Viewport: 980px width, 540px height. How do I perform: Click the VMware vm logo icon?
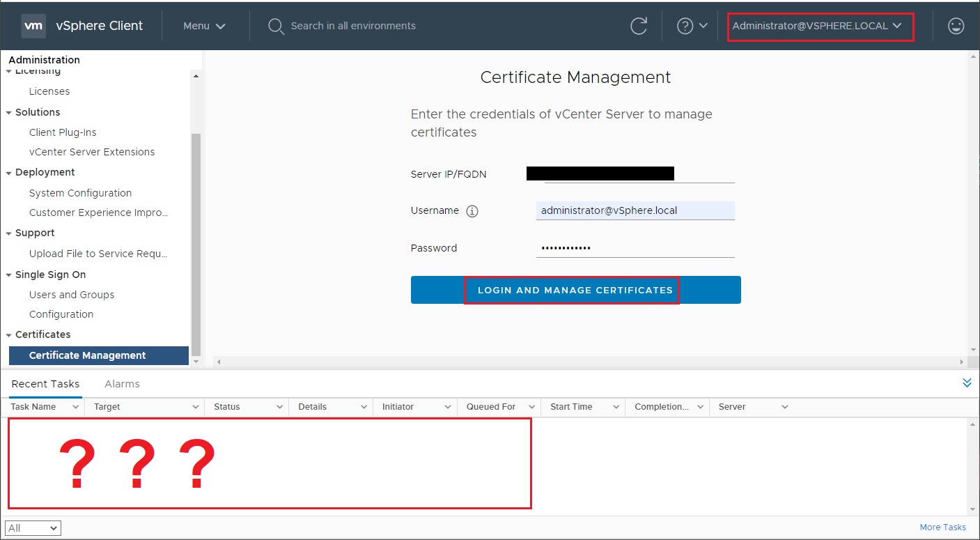[34, 26]
